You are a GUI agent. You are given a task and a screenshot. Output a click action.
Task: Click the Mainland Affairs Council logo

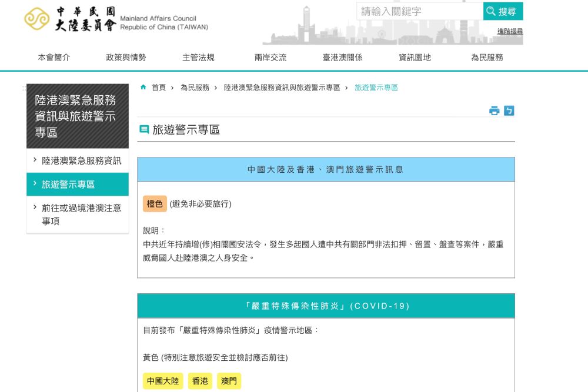tap(116, 19)
